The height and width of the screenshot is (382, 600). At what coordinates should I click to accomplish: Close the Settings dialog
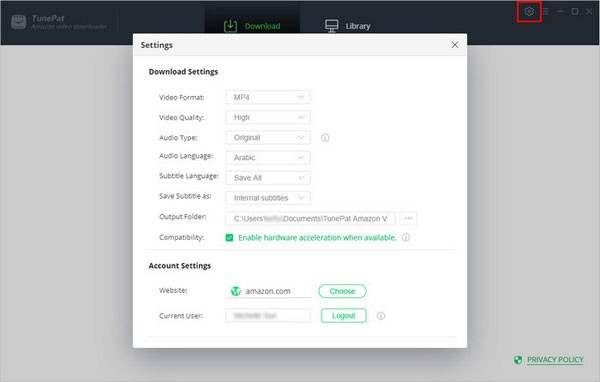tap(455, 45)
